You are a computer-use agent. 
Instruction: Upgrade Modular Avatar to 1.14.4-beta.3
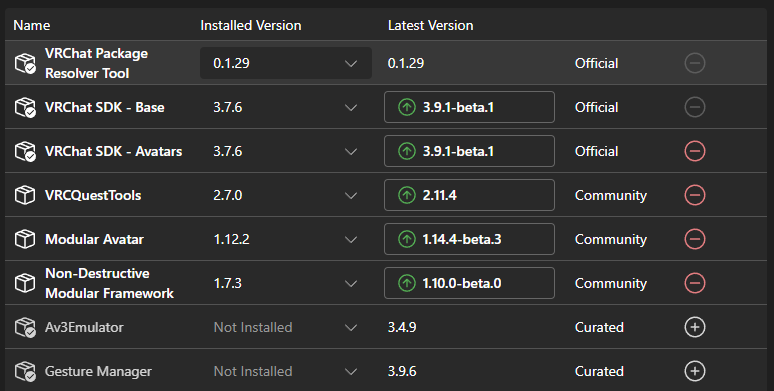(x=469, y=239)
